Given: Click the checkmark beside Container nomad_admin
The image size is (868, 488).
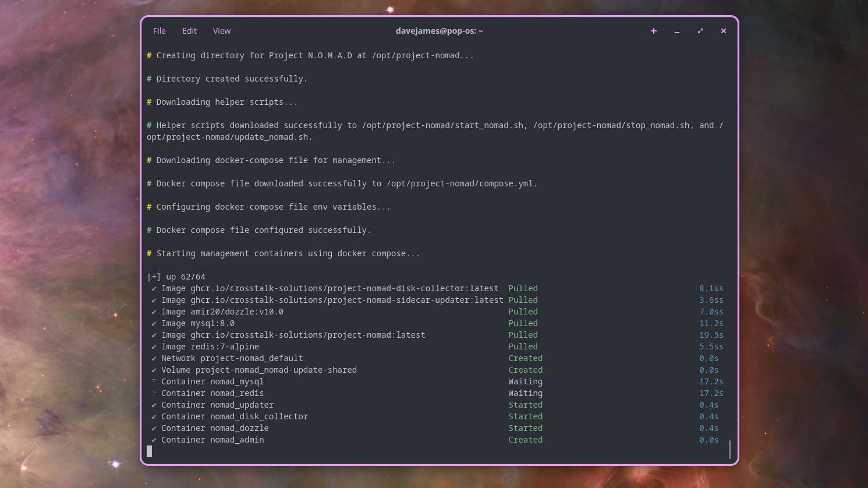Looking at the screenshot, I should click(x=154, y=440).
